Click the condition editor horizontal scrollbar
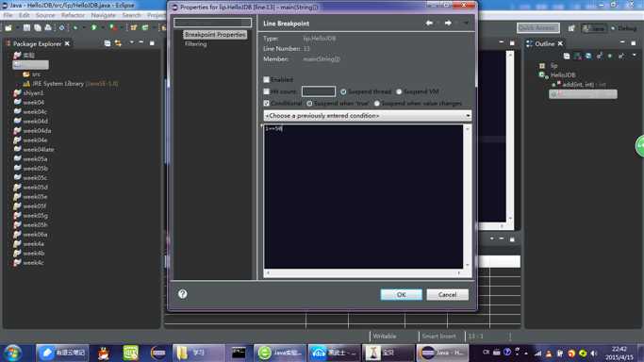The width and height of the screenshot is (644, 362). coord(363,273)
